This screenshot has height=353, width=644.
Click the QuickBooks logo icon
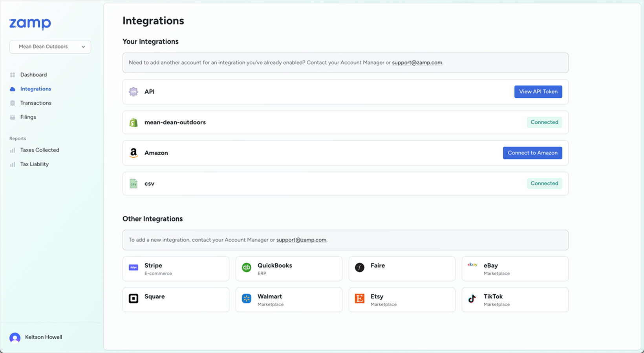[x=247, y=267]
